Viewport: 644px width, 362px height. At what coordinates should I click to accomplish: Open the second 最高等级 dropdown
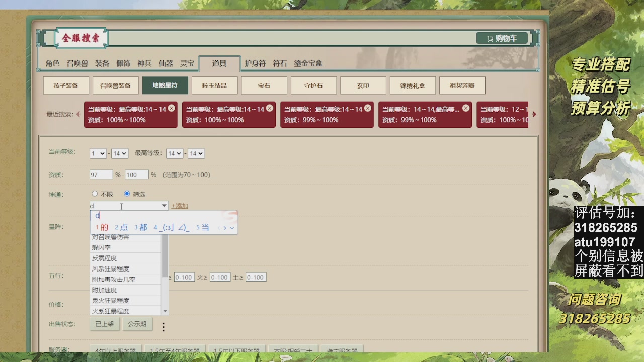(196, 153)
